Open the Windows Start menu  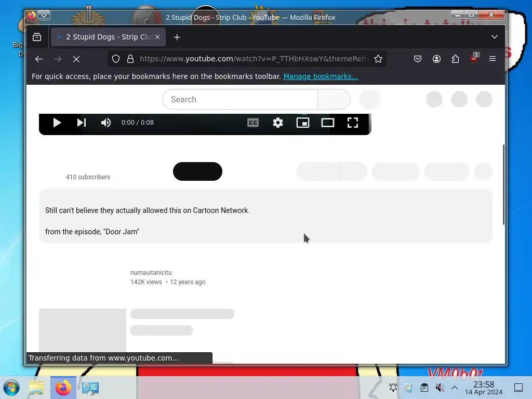tap(11, 388)
